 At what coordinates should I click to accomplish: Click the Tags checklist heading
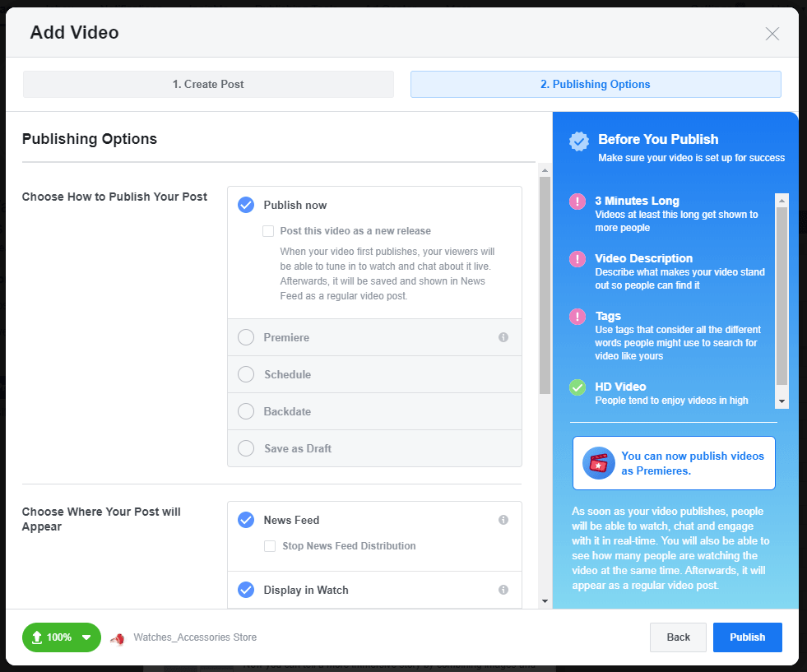point(608,316)
